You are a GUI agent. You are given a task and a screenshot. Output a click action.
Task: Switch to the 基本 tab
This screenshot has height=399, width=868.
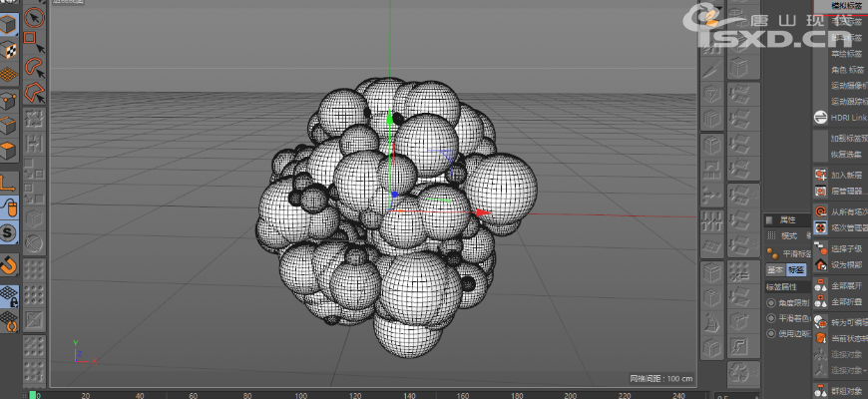775,269
